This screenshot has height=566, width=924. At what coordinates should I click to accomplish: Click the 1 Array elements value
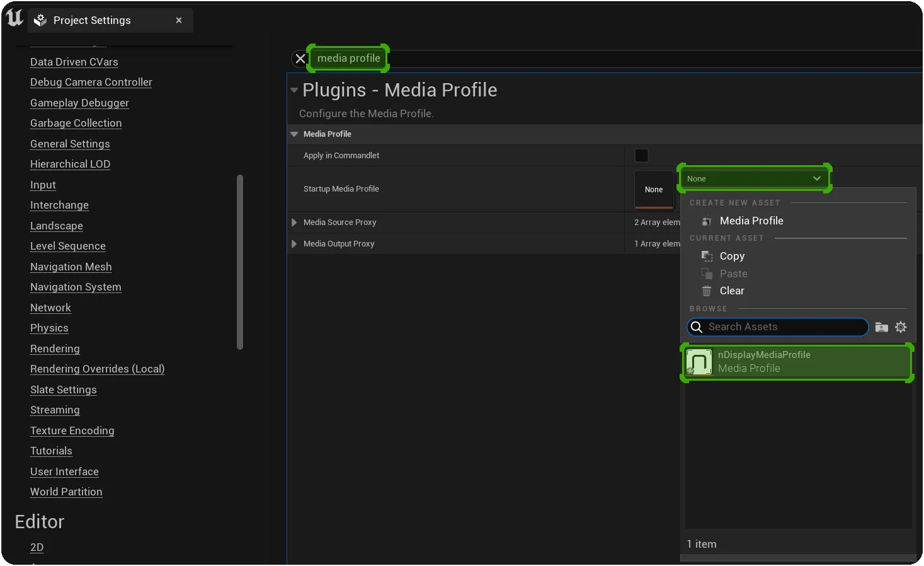[657, 244]
